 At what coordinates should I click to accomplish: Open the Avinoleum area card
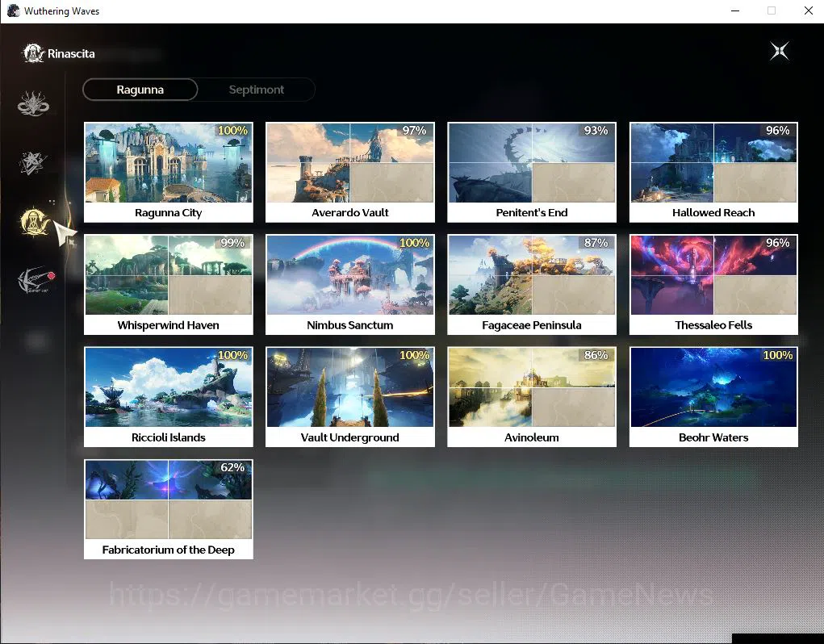click(532, 397)
